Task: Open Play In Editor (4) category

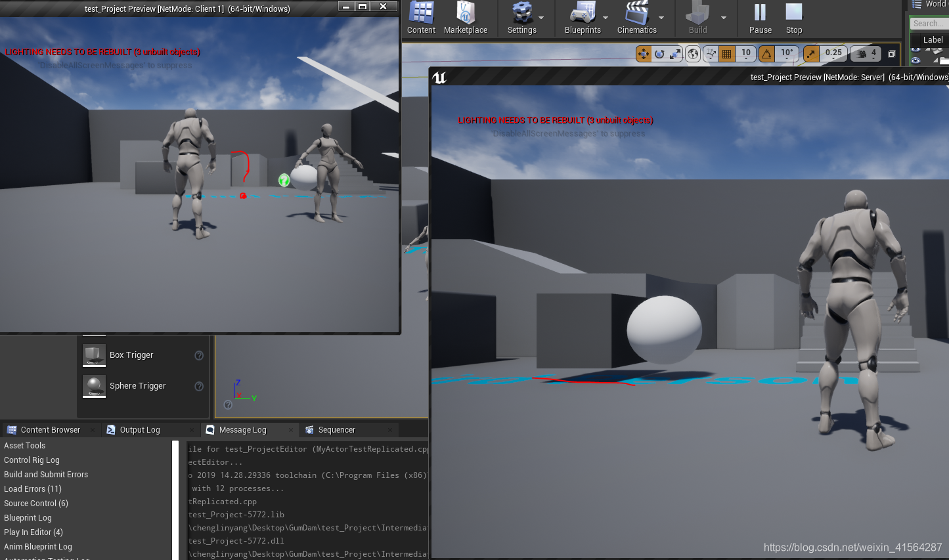Action: tap(33, 532)
